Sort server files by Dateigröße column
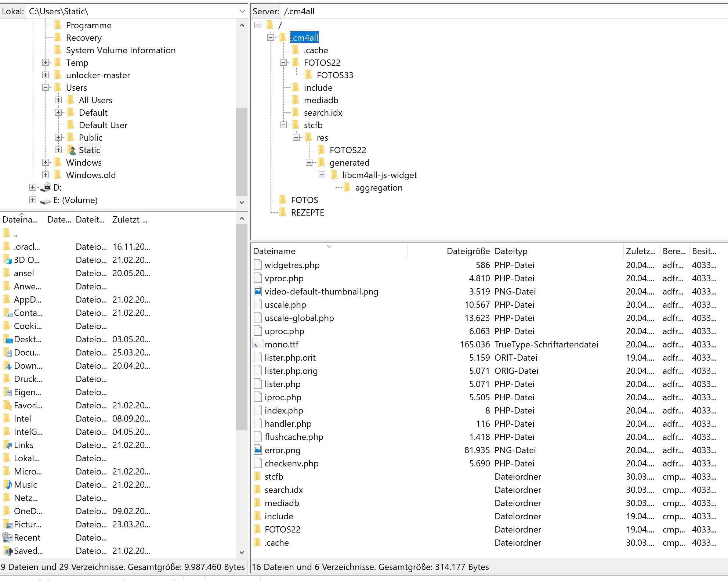728x581 pixels. pyautogui.click(x=468, y=251)
